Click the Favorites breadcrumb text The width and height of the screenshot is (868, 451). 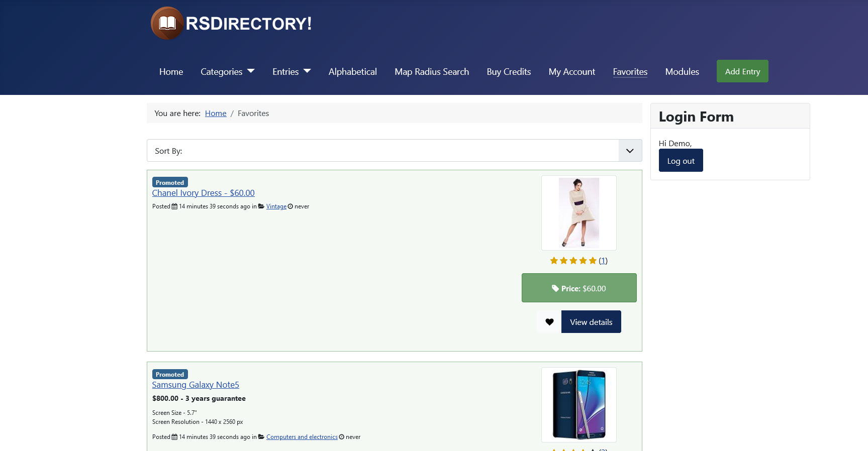pyautogui.click(x=253, y=114)
